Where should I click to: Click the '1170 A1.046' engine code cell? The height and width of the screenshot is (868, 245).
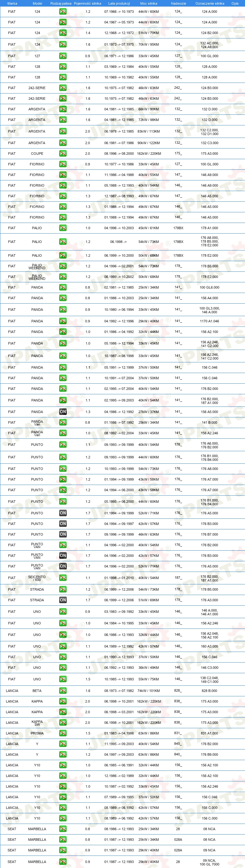pos(210,321)
